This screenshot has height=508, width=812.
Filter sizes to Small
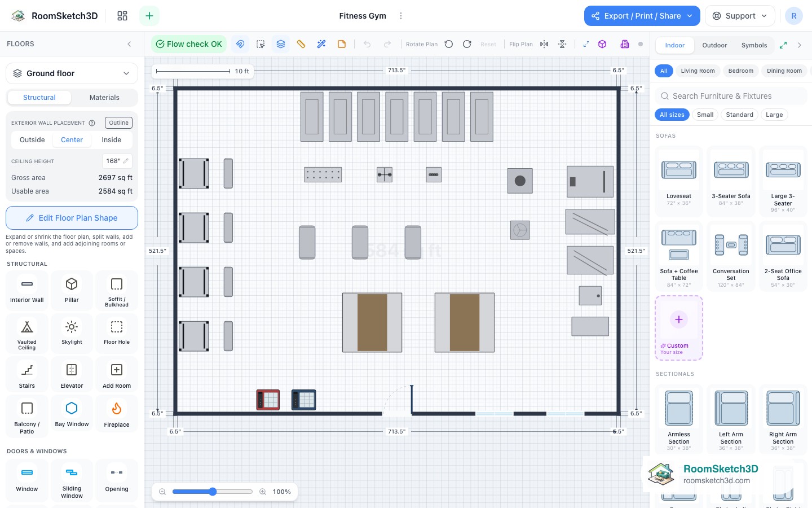pyautogui.click(x=705, y=115)
